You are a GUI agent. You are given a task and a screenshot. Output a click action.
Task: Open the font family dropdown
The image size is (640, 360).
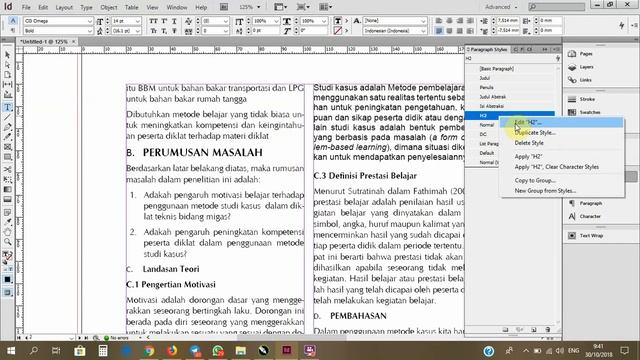pyautogui.click(x=58, y=21)
